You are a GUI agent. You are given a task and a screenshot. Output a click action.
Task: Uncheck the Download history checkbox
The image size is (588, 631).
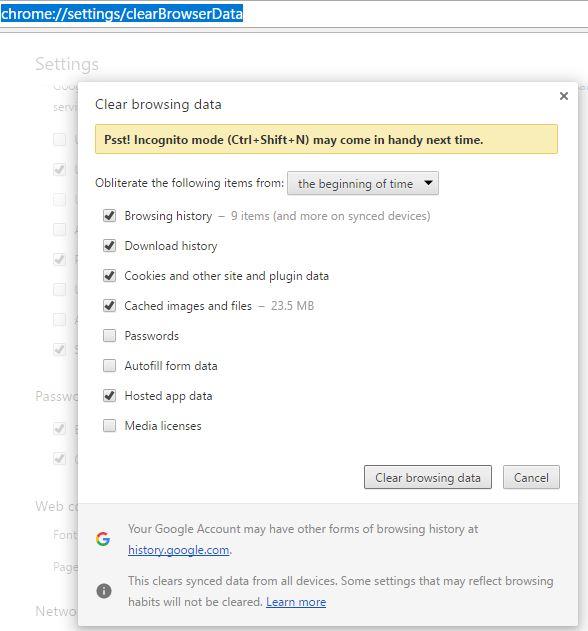109,245
